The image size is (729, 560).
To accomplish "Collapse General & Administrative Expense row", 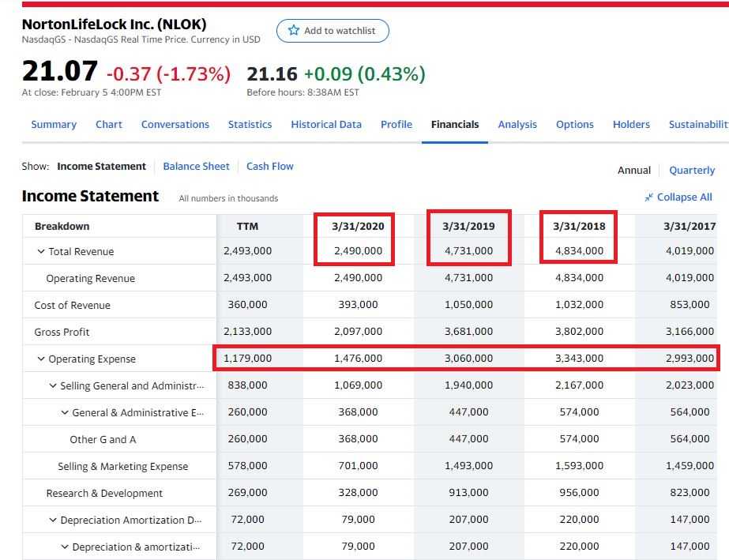I will click(65, 413).
